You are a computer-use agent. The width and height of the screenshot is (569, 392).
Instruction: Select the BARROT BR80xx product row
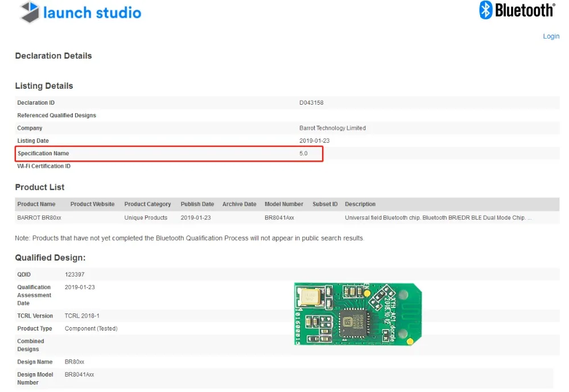point(287,218)
